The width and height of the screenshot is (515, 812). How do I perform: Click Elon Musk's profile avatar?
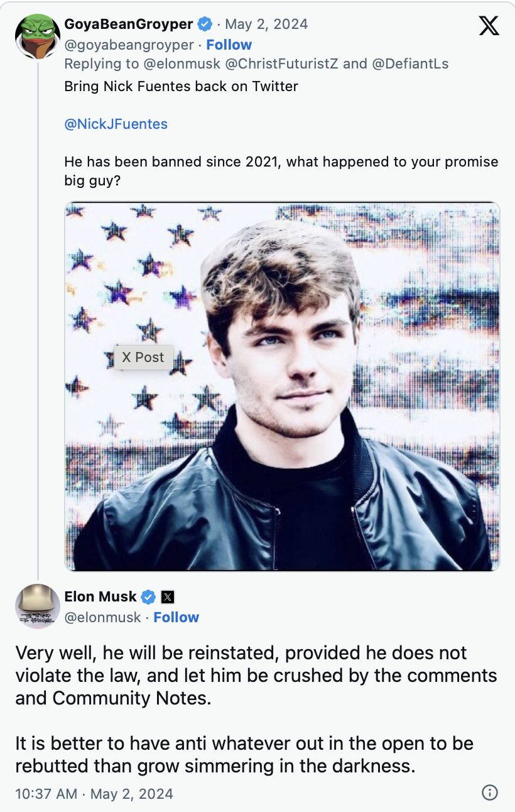[37, 606]
